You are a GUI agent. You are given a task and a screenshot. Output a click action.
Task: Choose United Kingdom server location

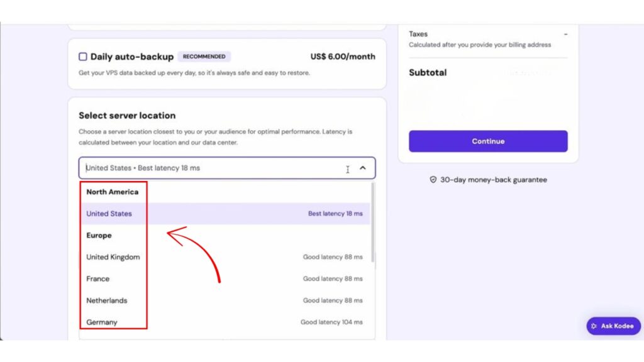113,257
